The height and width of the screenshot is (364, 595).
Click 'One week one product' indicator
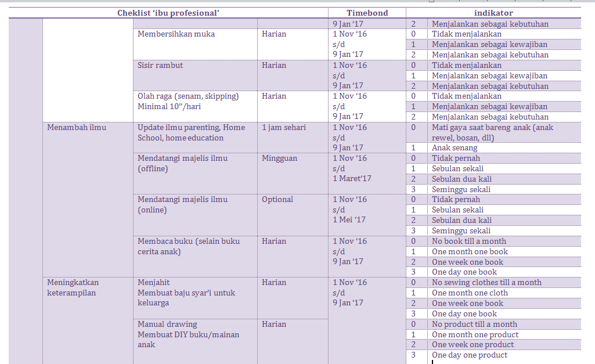point(473,345)
